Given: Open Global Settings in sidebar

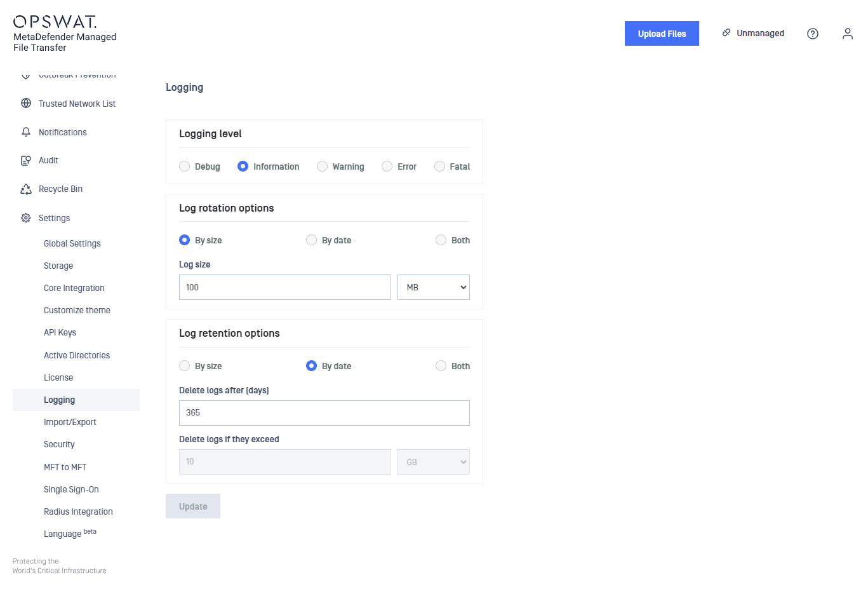Looking at the screenshot, I should point(72,243).
